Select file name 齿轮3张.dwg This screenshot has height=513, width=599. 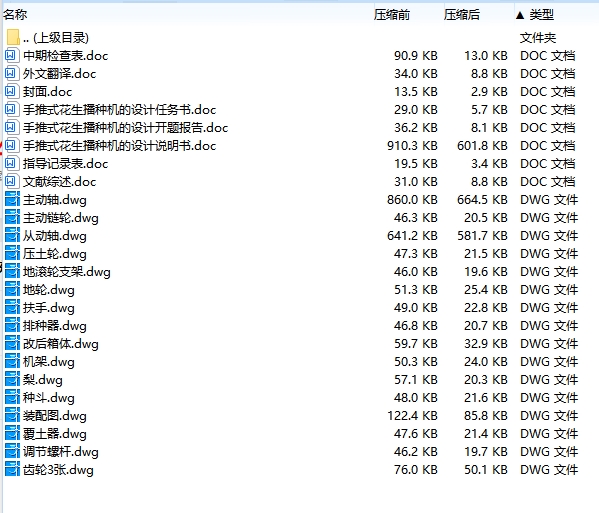click(58, 470)
